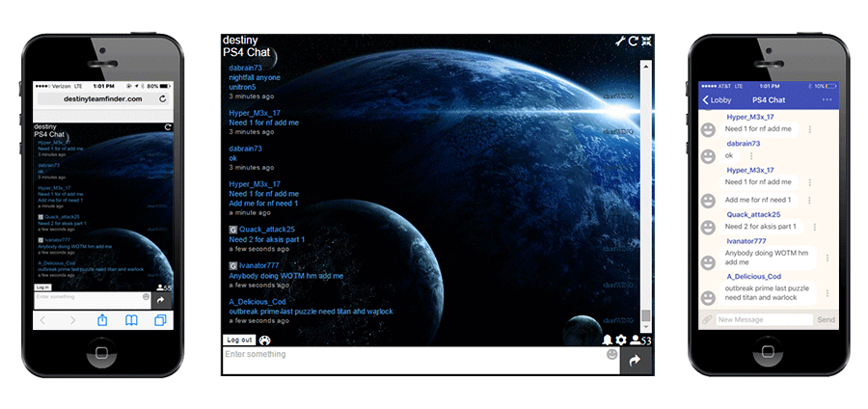The height and width of the screenshot is (409, 868).
Task: Go back to Lobby on right phone
Action: click(717, 100)
